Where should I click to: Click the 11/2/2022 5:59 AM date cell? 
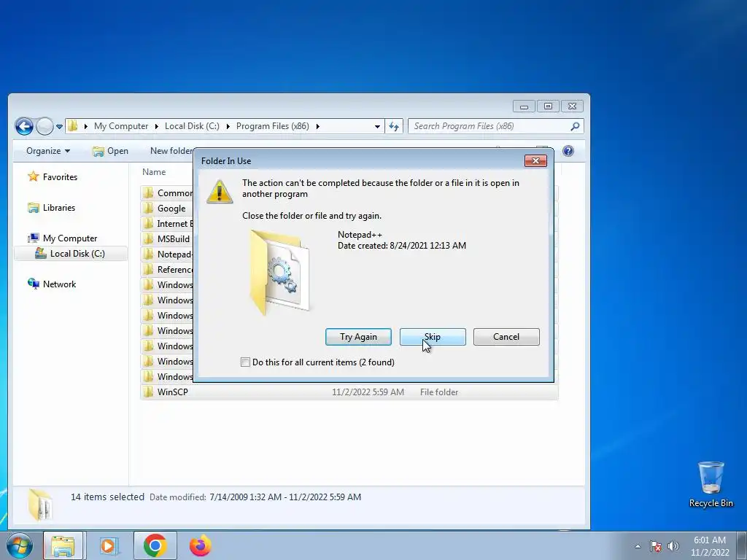(368, 392)
